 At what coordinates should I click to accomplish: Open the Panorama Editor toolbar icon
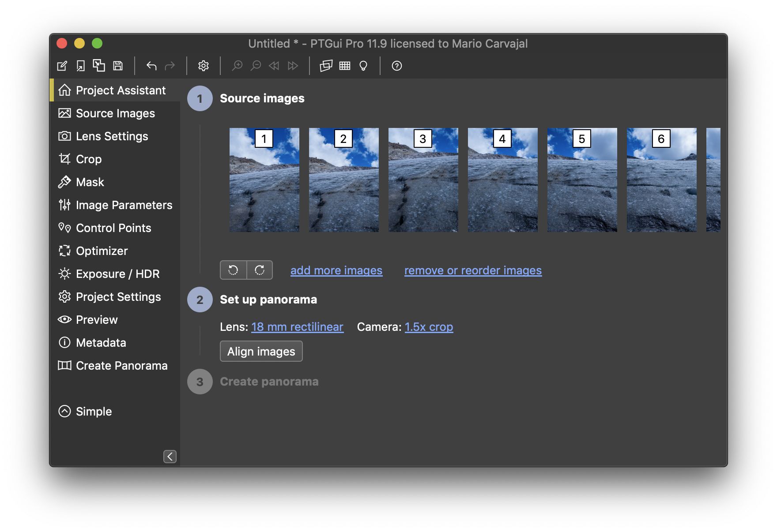point(326,66)
